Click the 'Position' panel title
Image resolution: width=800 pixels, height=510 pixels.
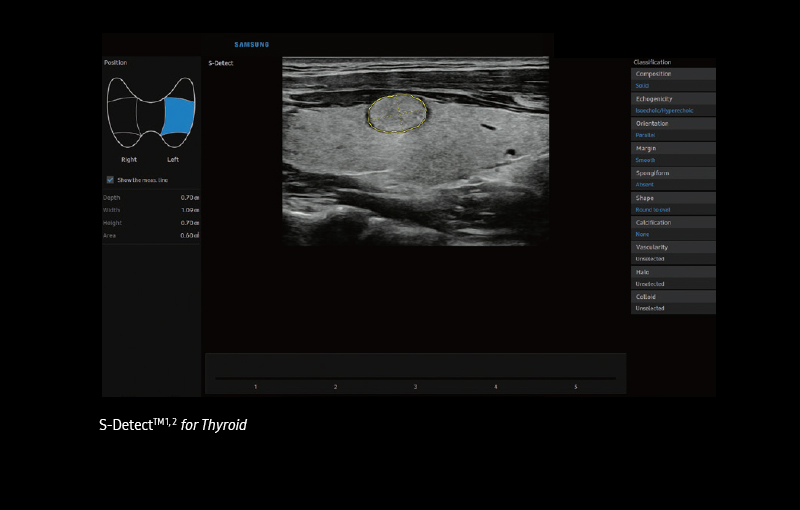(x=115, y=62)
